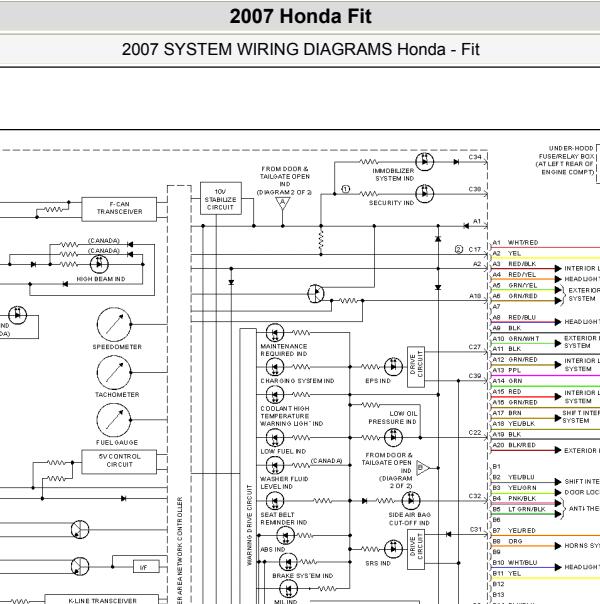The height and width of the screenshot is (604, 600).
Task: Click the "2007 SYSTEM WIRING DIAGRAMS Honda - Fit" heading
Action: coord(300,49)
